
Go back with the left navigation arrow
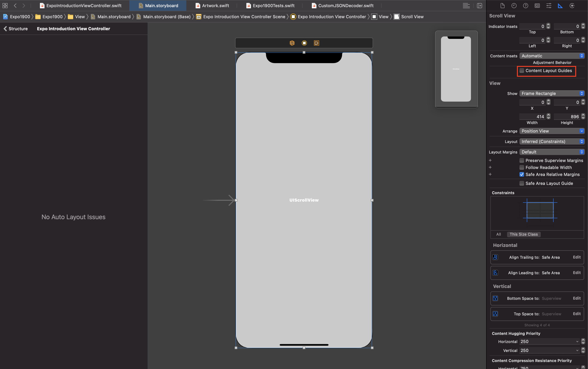(15, 5)
